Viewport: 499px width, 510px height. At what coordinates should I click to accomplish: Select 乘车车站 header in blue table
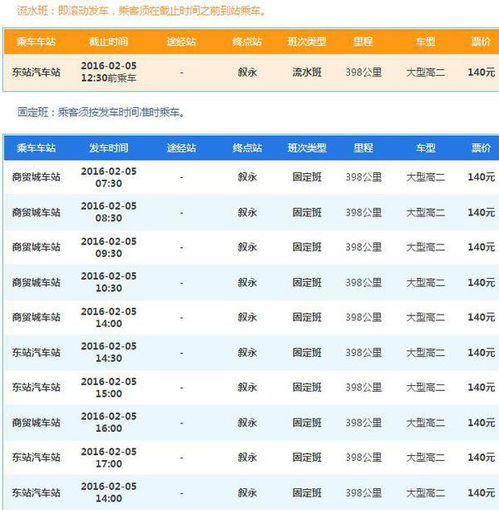(x=36, y=148)
